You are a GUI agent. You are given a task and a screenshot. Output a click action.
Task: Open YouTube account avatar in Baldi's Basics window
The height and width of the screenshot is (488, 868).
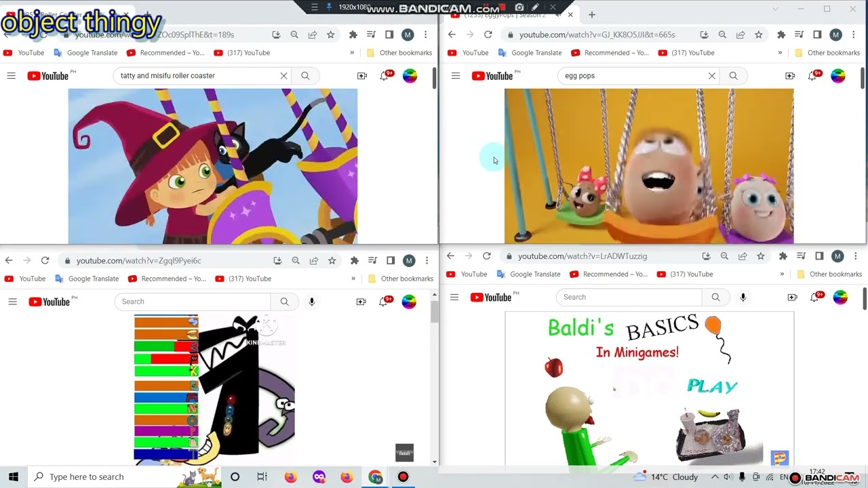click(840, 297)
